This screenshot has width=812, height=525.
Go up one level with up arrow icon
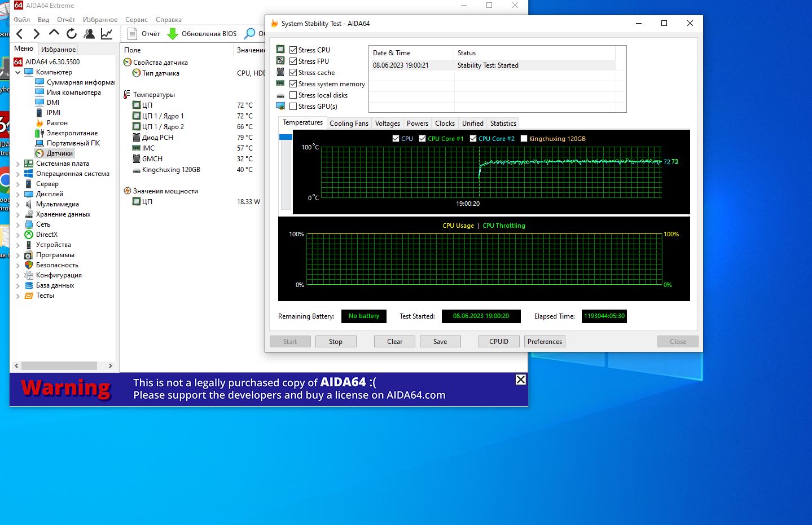pyautogui.click(x=54, y=33)
